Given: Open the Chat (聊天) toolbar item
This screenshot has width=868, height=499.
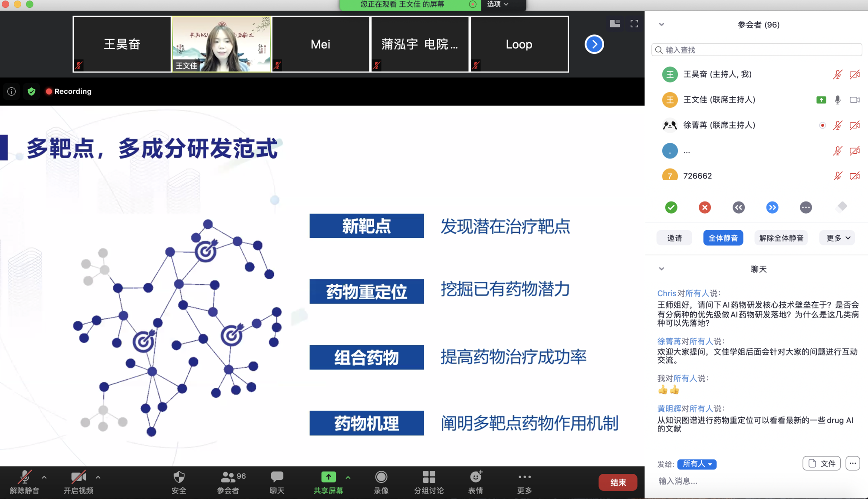Looking at the screenshot, I should 277,477.
